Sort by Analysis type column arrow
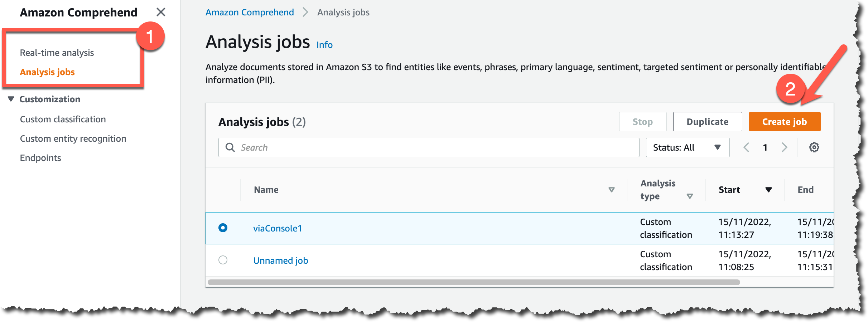The width and height of the screenshot is (868, 322). click(x=690, y=196)
